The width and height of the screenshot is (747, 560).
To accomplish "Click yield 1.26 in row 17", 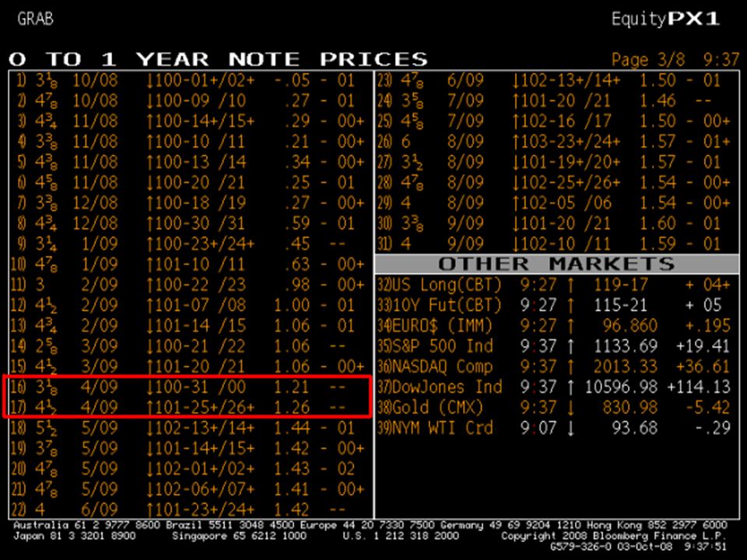I will pyautogui.click(x=292, y=408).
